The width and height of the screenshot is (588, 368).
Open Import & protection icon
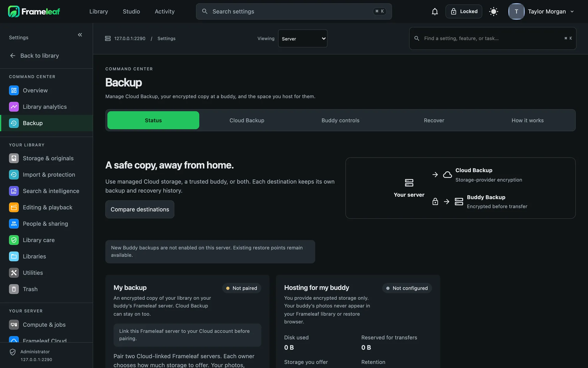point(14,175)
